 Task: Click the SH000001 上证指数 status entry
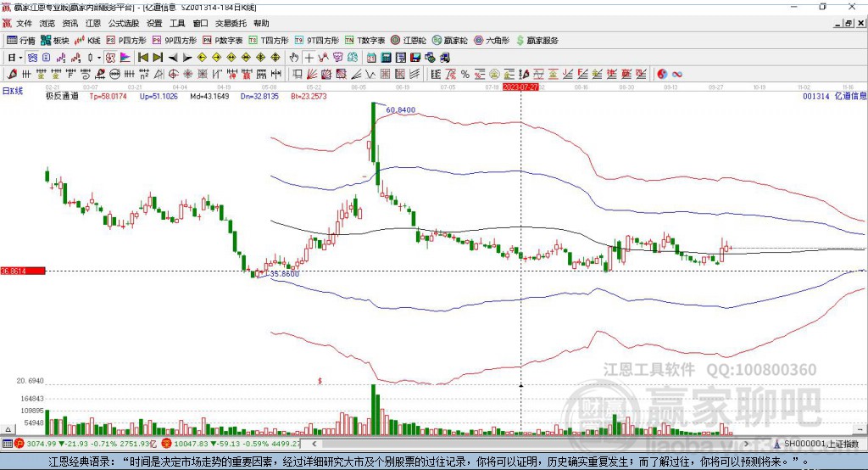[x=821, y=444]
